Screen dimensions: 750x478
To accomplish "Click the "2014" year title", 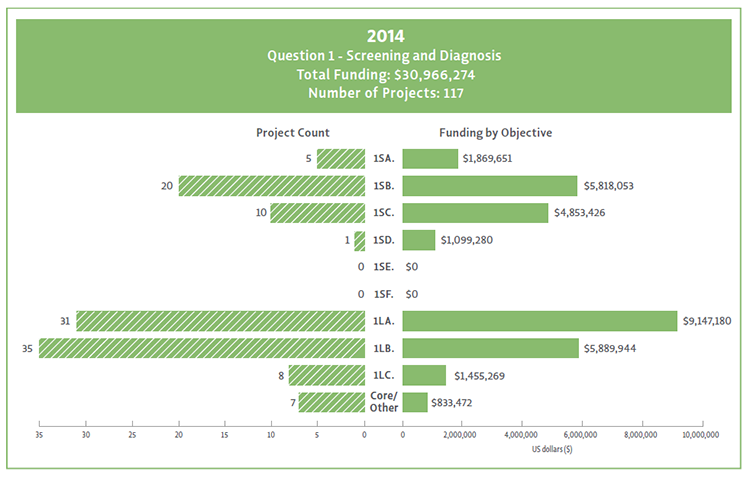I will click(x=374, y=35).
